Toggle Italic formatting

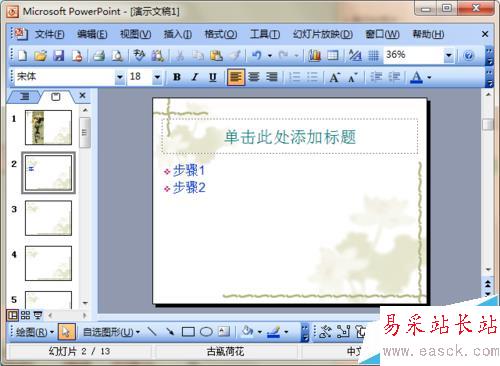tap(195, 77)
